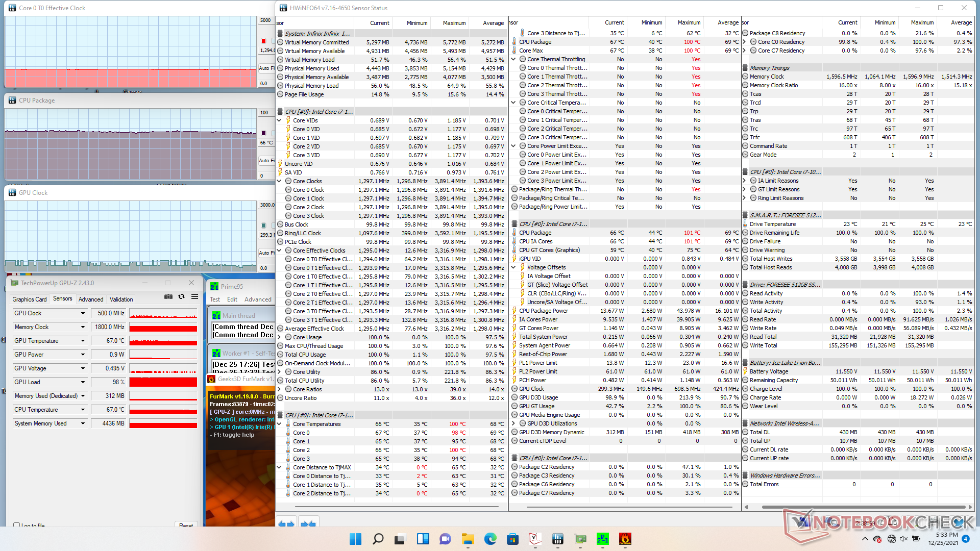This screenshot has height=551, width=980.
Task: Open File Explorer from taskbar
Action: 468,539
